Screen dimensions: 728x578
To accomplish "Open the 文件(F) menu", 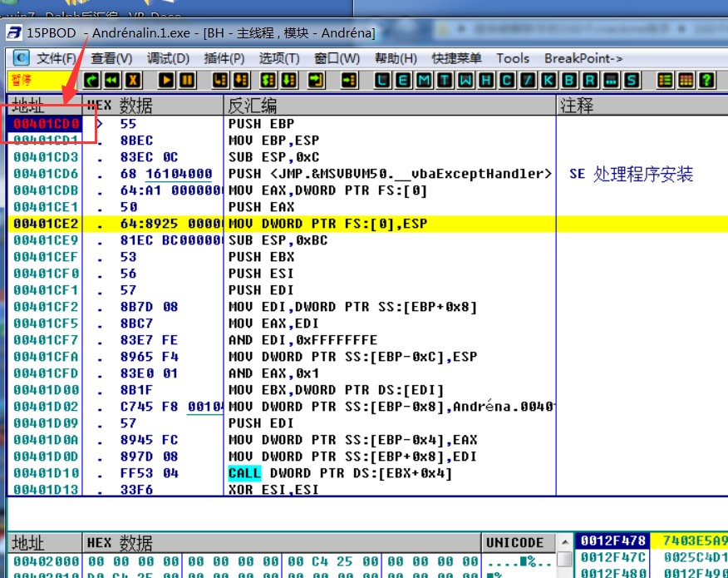I will 57,58.
